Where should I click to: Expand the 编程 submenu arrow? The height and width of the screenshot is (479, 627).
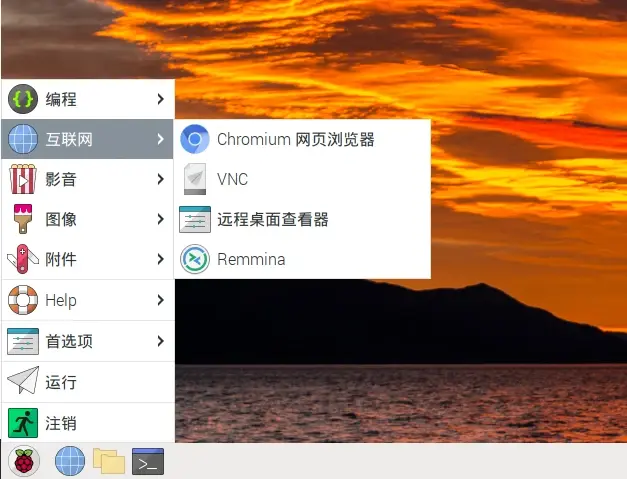pos(160,99)
